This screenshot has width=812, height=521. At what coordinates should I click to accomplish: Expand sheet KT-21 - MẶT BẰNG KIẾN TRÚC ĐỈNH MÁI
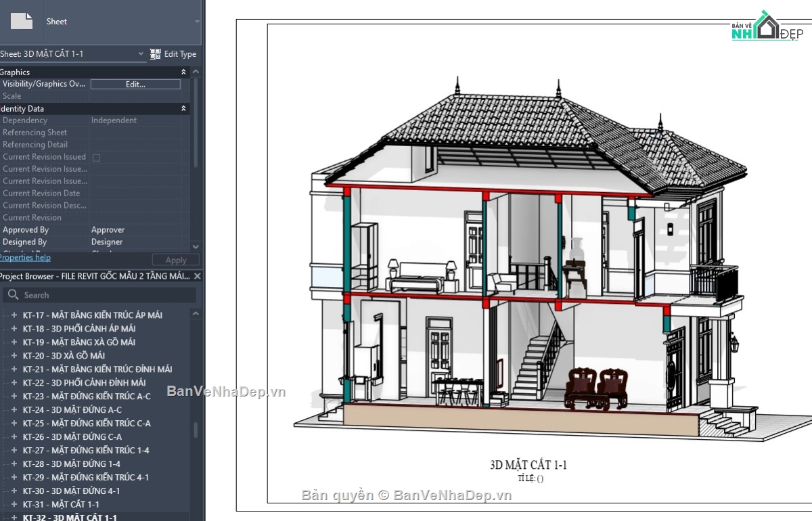coord(14,369)
